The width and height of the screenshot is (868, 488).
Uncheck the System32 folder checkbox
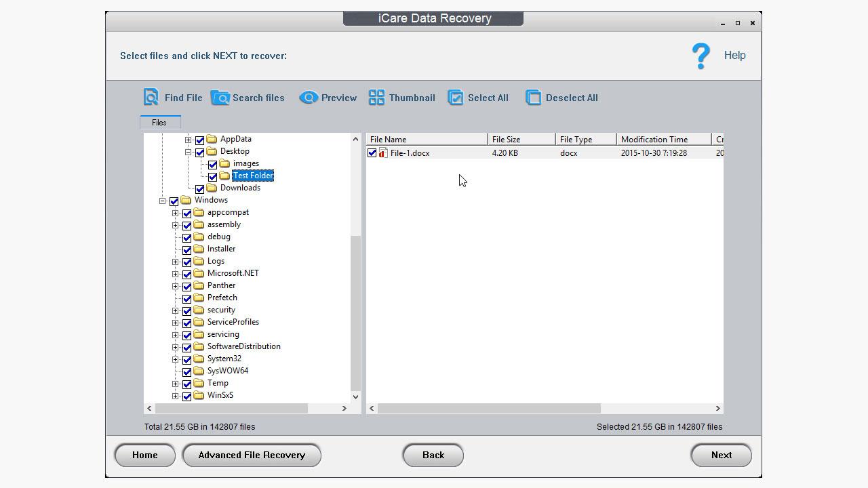pyautogui.click(x=187, y=360)
